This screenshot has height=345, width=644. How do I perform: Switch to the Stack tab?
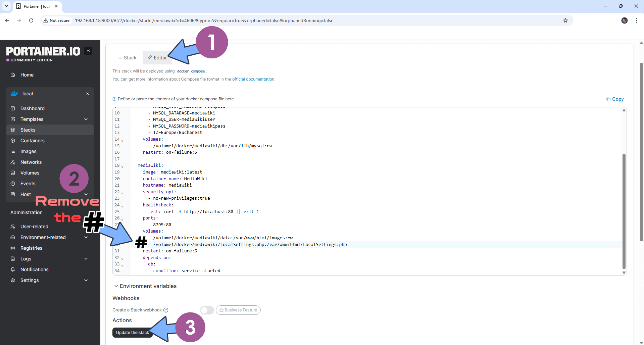pos(127,58)
